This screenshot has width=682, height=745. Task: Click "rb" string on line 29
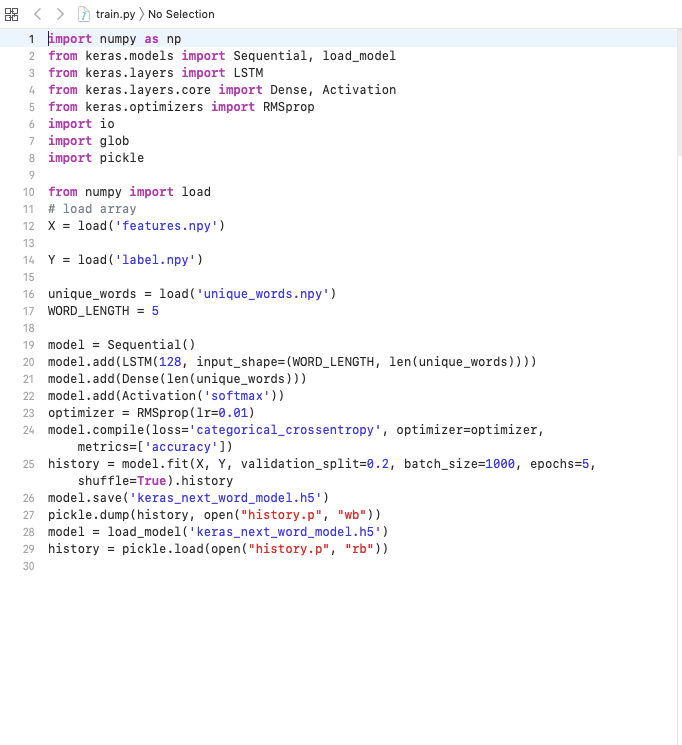coord(359,549)
